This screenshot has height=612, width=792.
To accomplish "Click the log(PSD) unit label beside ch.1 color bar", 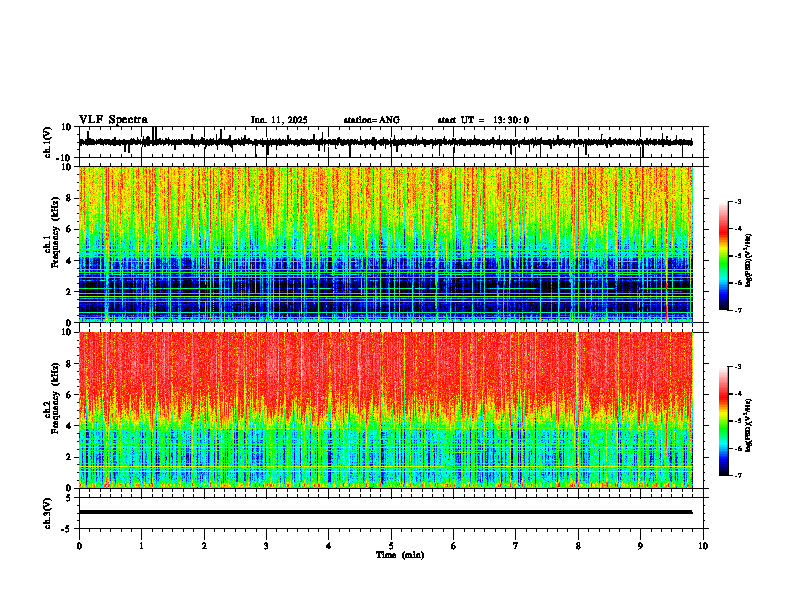I will point(749,260).
